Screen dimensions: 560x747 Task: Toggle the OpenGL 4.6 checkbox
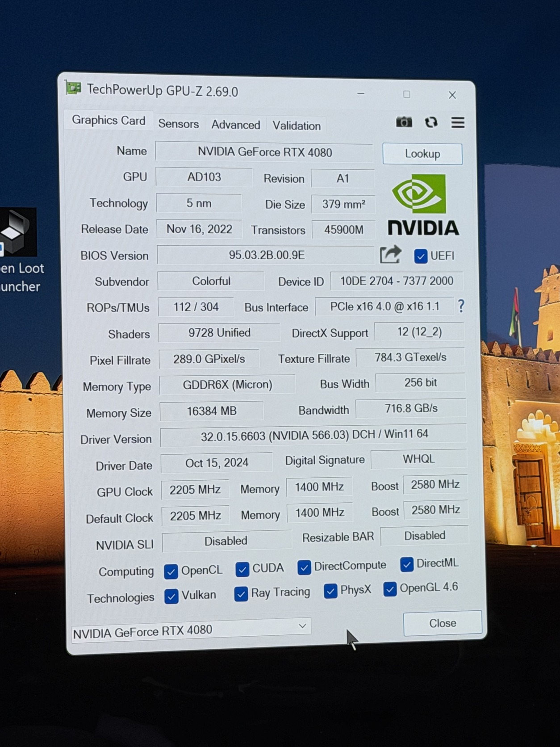390,589
